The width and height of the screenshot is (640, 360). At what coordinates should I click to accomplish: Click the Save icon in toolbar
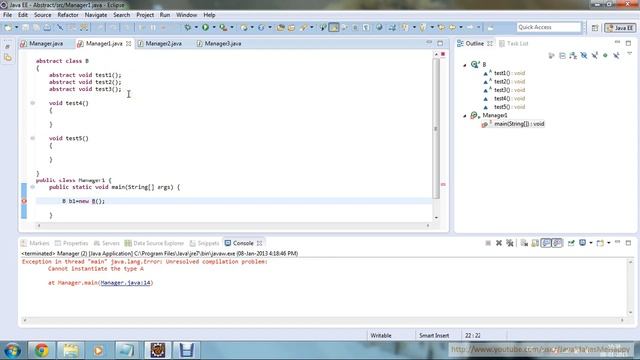click(x=25, y=27)
